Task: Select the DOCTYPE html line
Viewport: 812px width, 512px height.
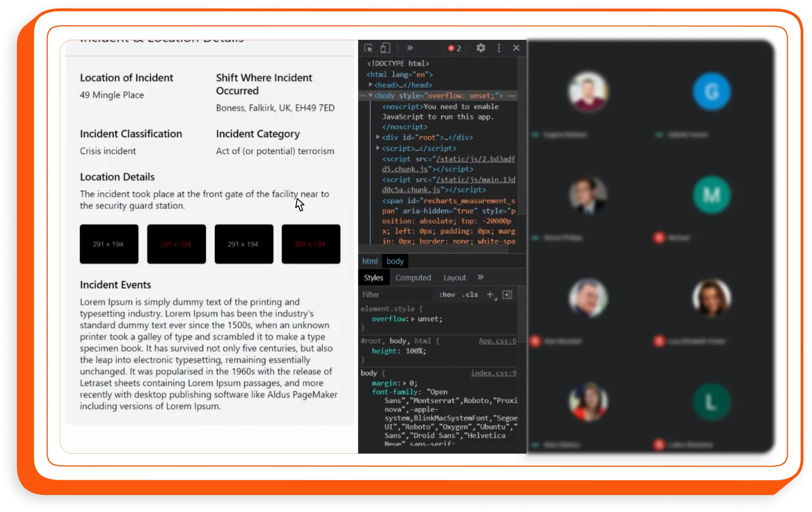Action: coord(398,63)
